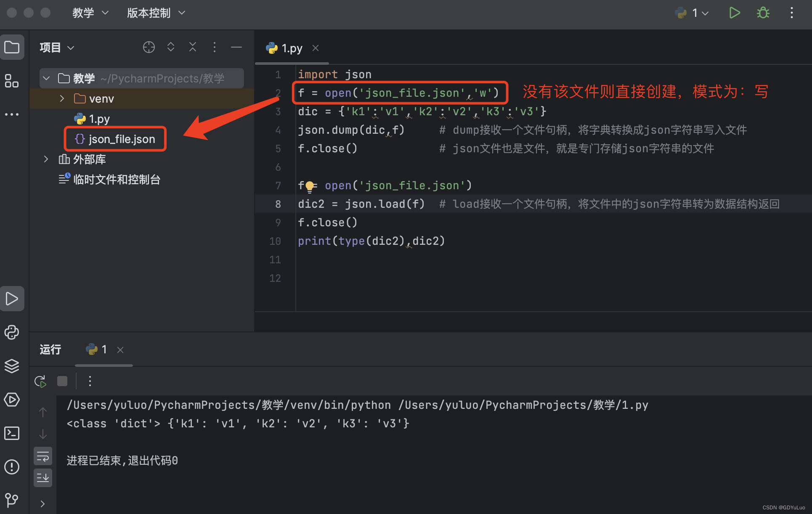Expand the venv folder

click(x=62, y=98)
